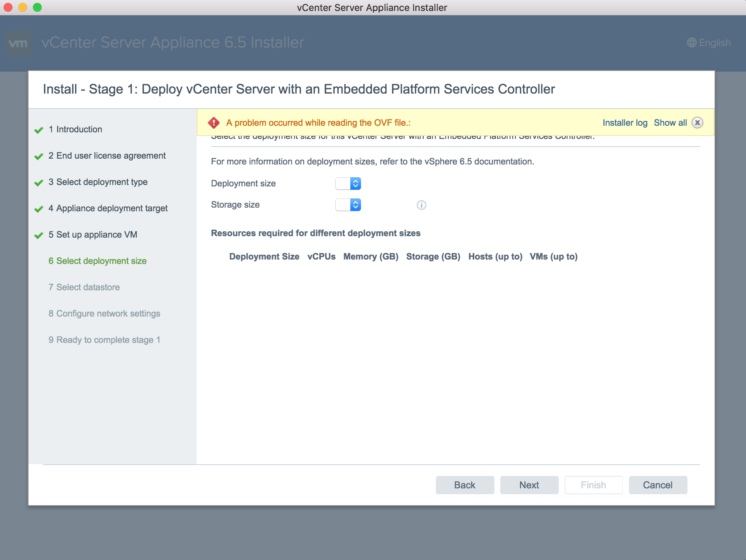Click the Set up appliance VM checkmark

39,235
